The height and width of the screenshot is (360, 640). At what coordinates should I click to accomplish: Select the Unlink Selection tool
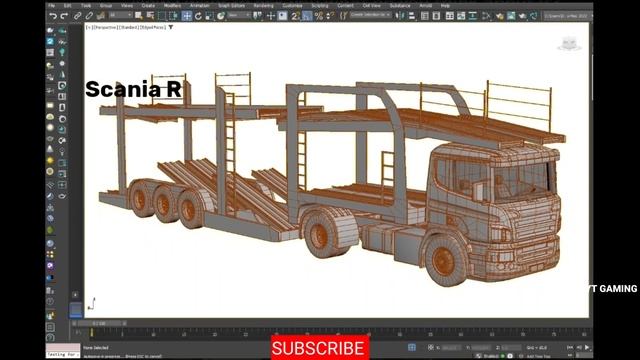click(89, 16)
